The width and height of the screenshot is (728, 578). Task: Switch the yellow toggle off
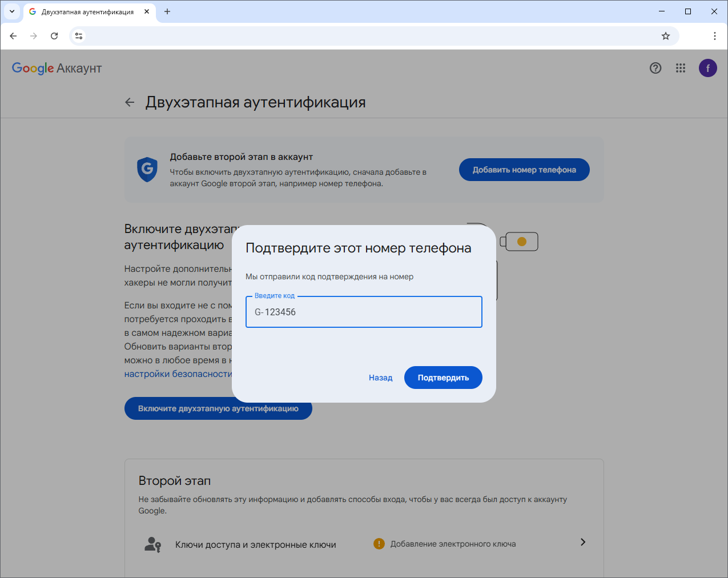pos(521,242)
